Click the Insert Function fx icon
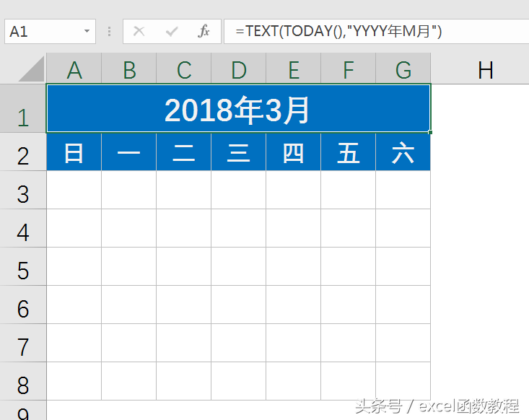Viewport: 529px width, 420px height. (x=204, y=31)
